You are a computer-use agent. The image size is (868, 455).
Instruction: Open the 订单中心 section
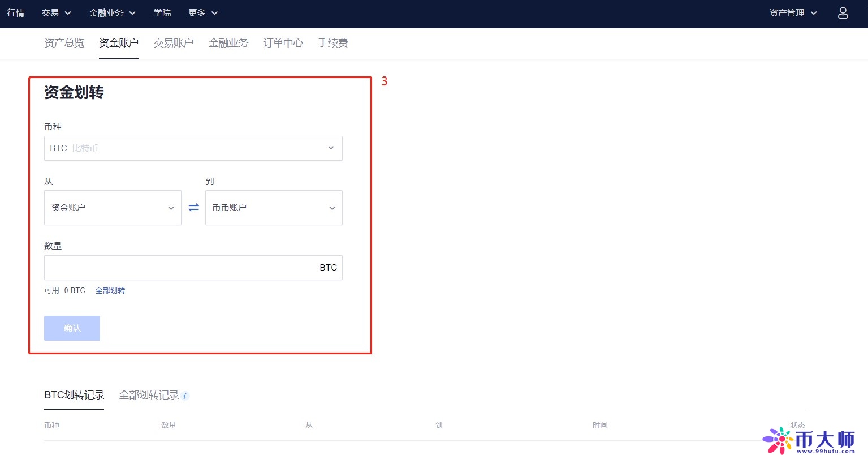[x=283, y=42]
